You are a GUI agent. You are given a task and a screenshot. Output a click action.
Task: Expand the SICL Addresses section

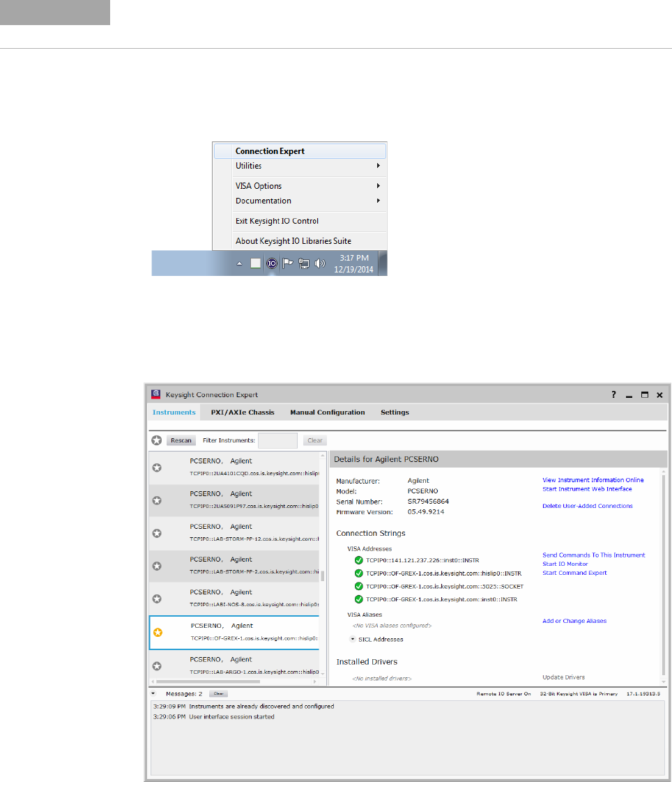tap(353, 640)
